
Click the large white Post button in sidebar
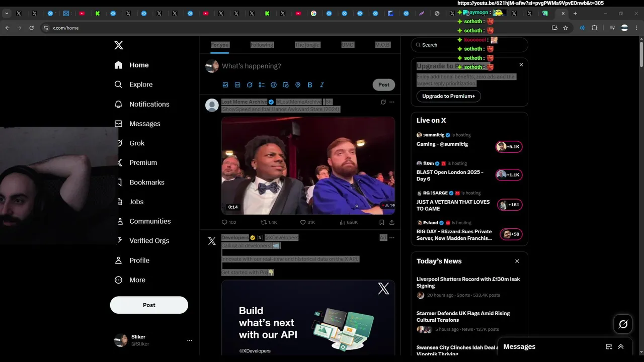tap(149, 305)
